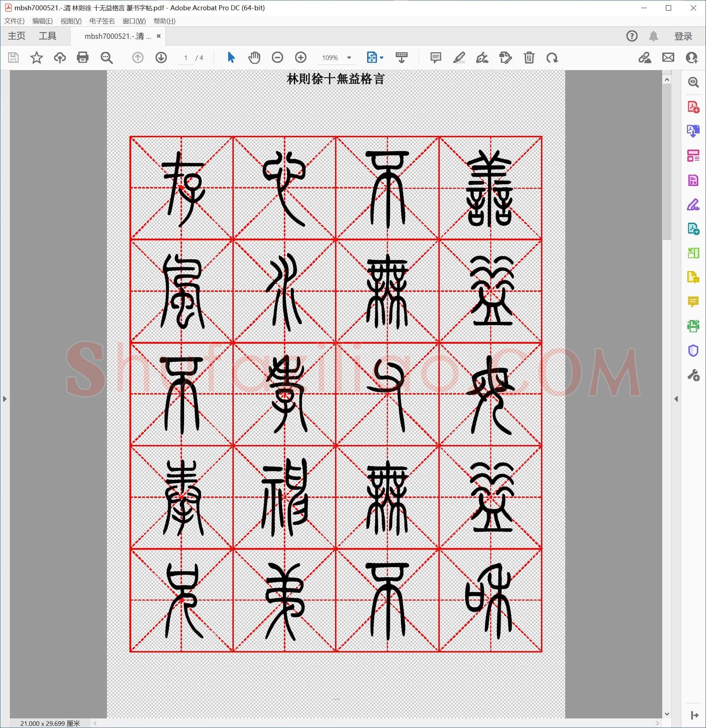706x728 pixels.
Task: Open 文件 menu
Action: [14, 21]
